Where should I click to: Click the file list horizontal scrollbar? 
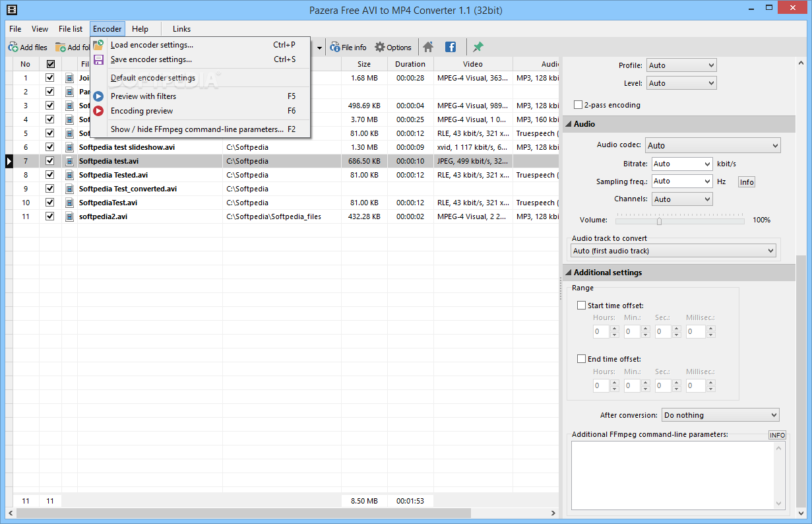pyautogui.click(x=242, y=513)
